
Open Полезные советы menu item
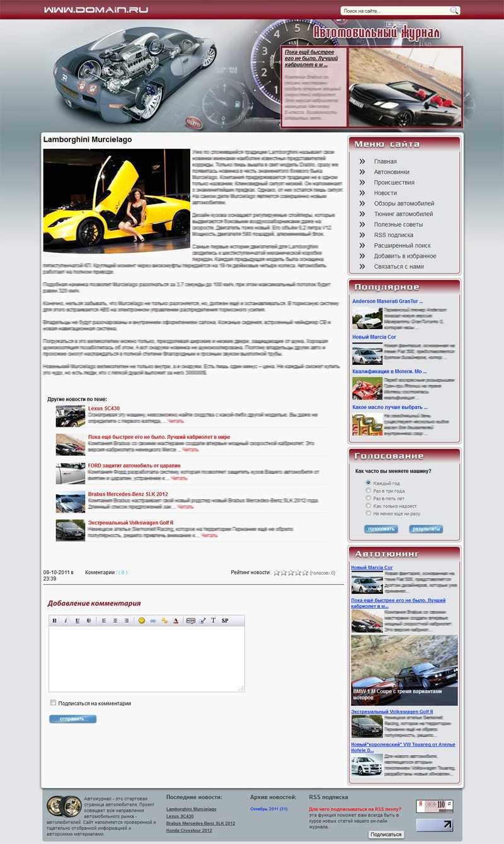pyautogui.click(x=398, y=224)
